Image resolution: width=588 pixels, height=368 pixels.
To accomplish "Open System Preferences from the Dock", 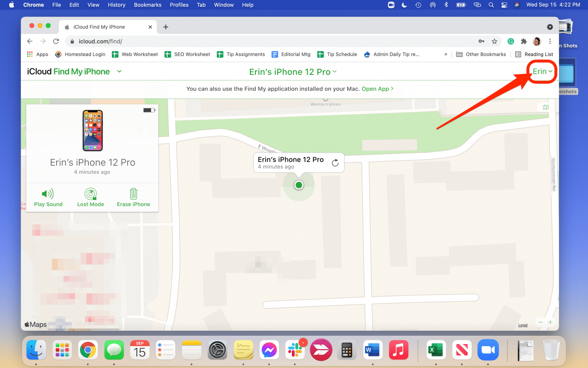I will pos(218,350).
